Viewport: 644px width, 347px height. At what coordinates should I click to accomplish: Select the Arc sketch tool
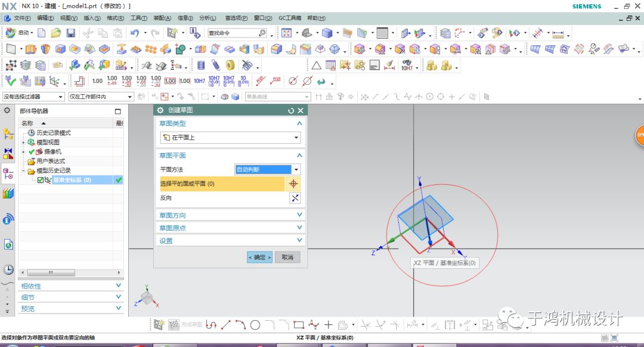tap(241, 325)
